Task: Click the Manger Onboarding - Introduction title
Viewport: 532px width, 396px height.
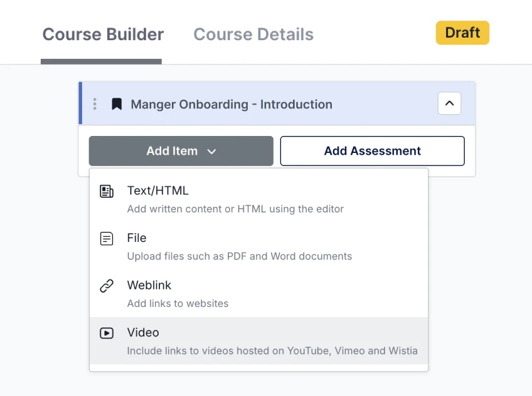Action: [231, 104]
